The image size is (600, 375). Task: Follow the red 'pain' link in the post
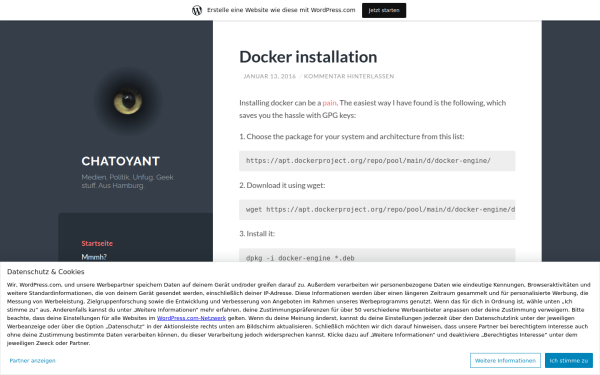point(329,103)
